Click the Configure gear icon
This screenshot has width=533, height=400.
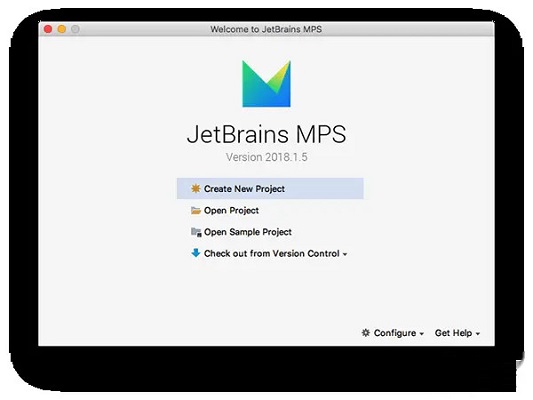tap(366, 333)
